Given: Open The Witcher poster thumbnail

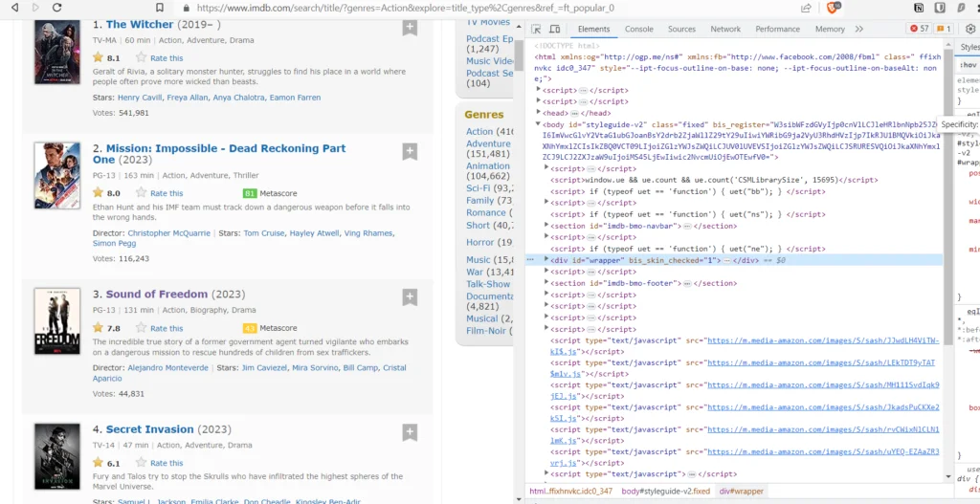Looking at the screenshot, I should point(56,52).
